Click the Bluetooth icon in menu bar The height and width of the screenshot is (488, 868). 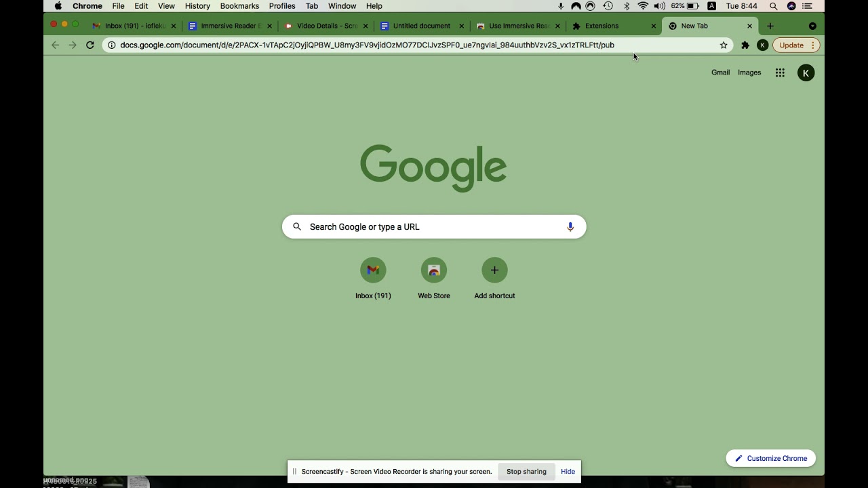627,6
